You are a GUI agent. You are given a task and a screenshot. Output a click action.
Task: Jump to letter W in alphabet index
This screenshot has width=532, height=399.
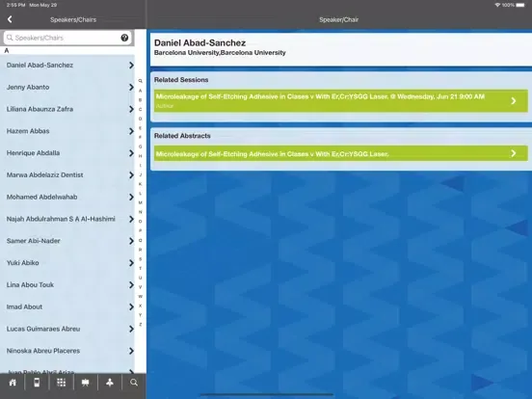click(140, 297)
